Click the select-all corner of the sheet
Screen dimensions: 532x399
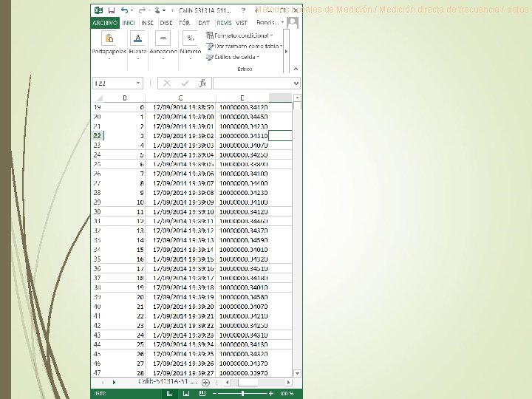(x=99, y=98)
